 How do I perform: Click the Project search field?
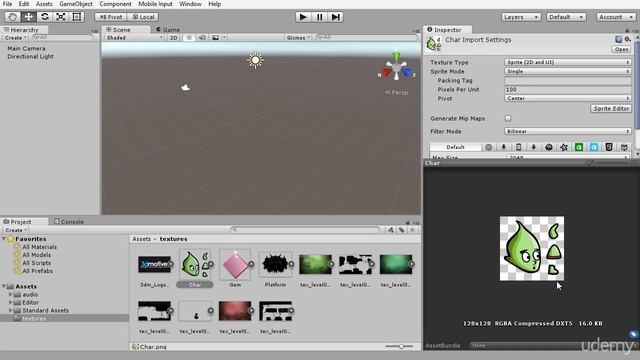point(305,230)
